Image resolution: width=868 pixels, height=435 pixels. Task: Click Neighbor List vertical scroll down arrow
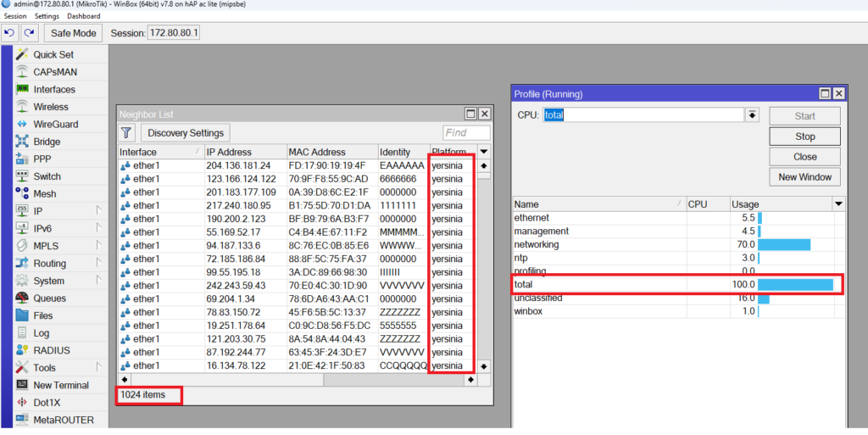[x=484, y=366]
